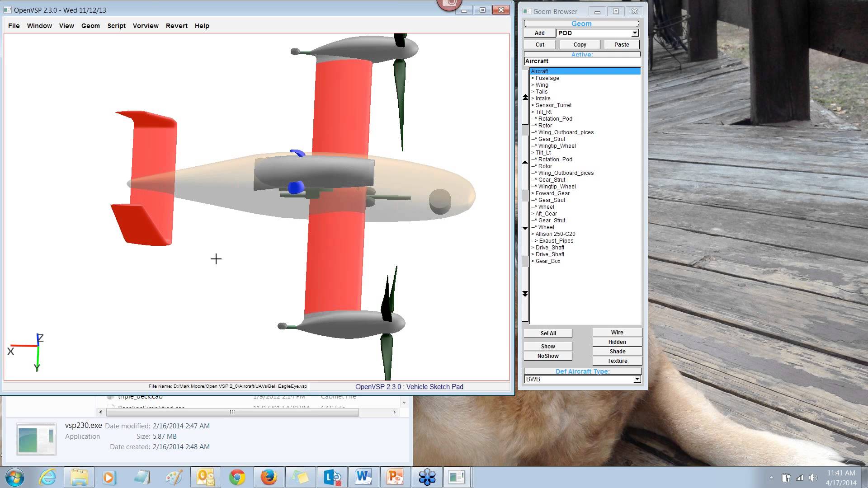This screenshot has width=868, height=488.
Task: Click the Sel All button
Action: (x=547, y=333)
